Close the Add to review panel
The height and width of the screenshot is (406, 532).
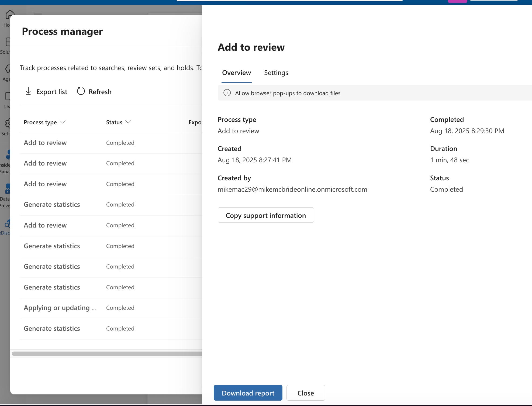306,393
